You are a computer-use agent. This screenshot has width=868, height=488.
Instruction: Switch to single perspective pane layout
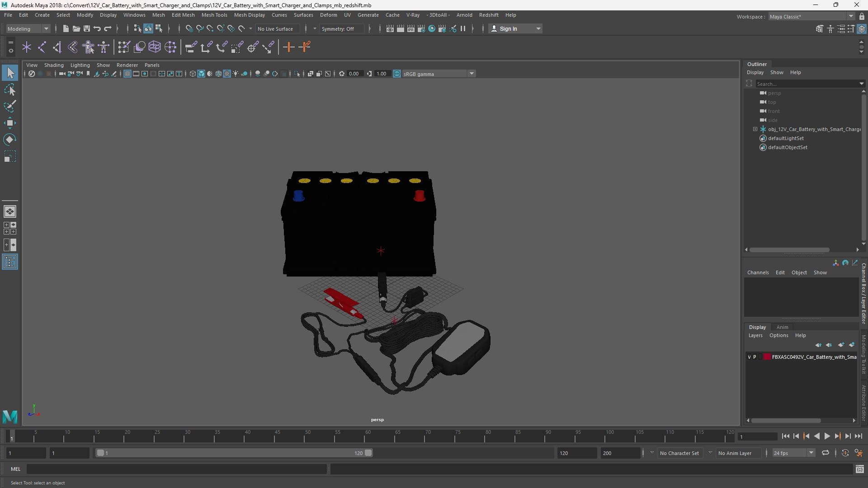pyautogui.click(x=10, y=211)
